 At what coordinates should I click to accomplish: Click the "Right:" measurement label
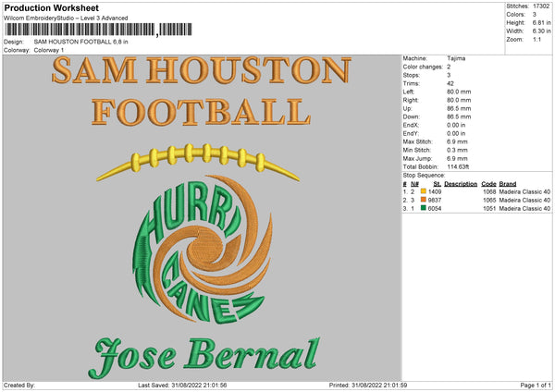pyautogui.click(x=411, y=100)
